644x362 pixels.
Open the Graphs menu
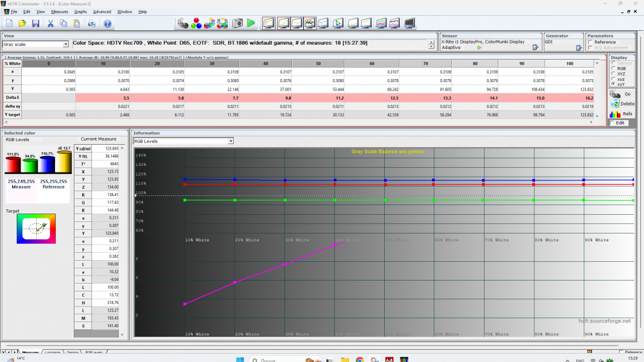pos(80,12)
